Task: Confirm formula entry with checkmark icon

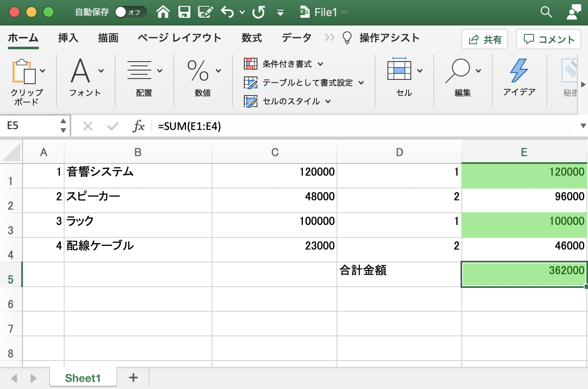Action: click(113, 126)
